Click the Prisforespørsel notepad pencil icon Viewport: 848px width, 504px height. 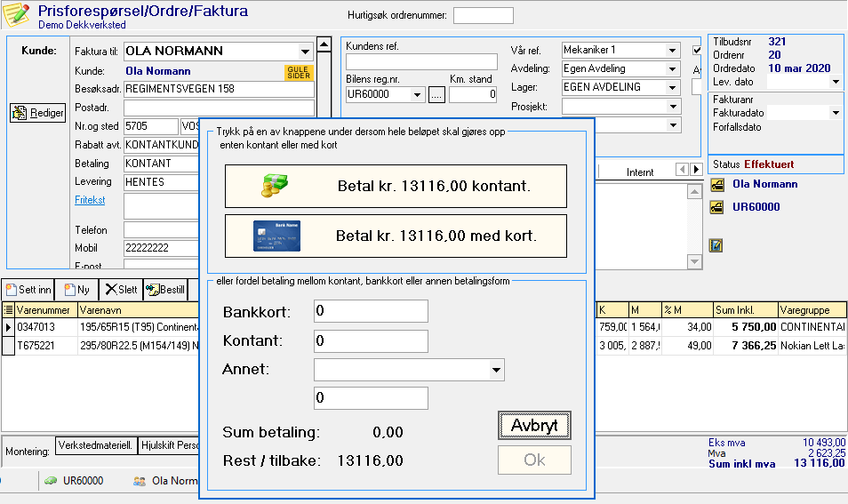coord(16,14)
